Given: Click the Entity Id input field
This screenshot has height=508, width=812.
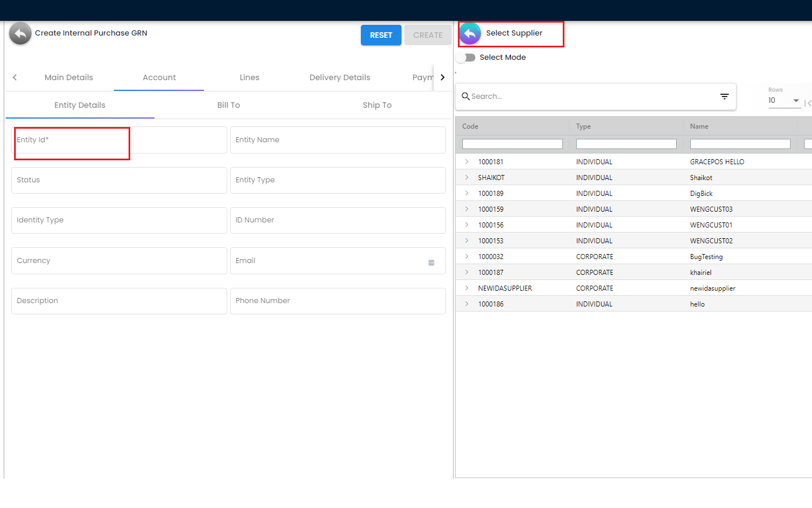Looking at the screenshot, I should pos(118,141).
